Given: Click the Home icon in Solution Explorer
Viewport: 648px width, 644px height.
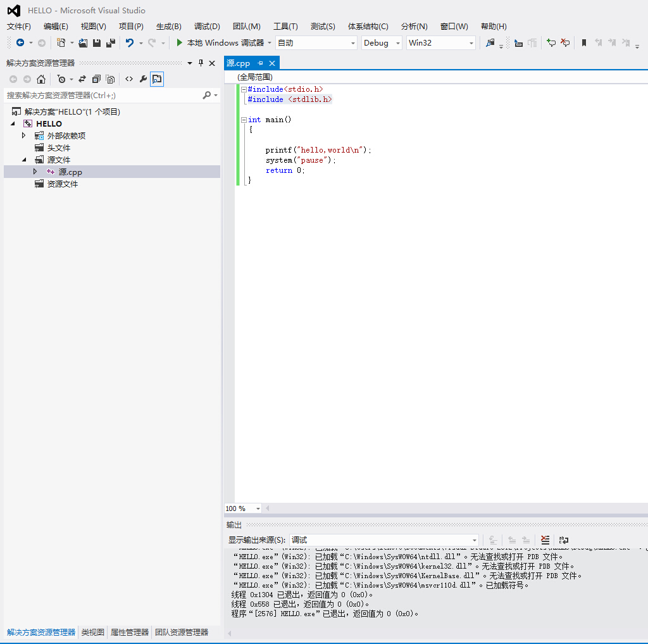Looking at the screenshot, I should coord(41,79).
